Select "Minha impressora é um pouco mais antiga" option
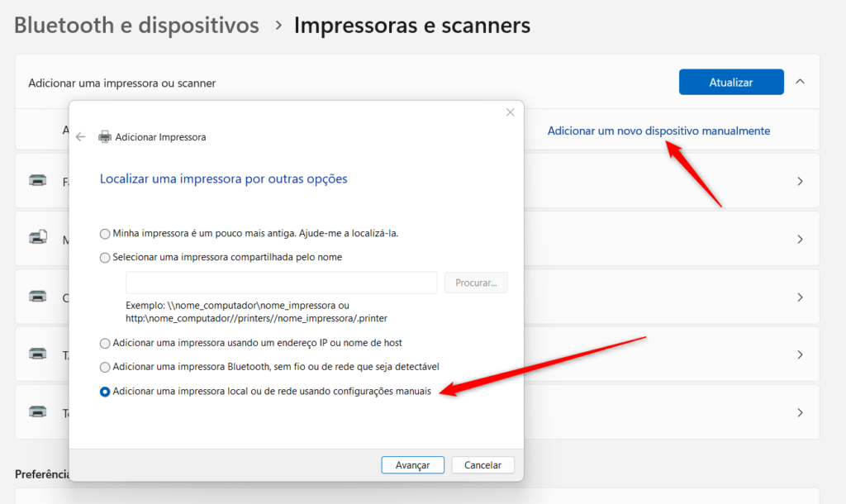846x504 pixels. click(x=105, y=234)
